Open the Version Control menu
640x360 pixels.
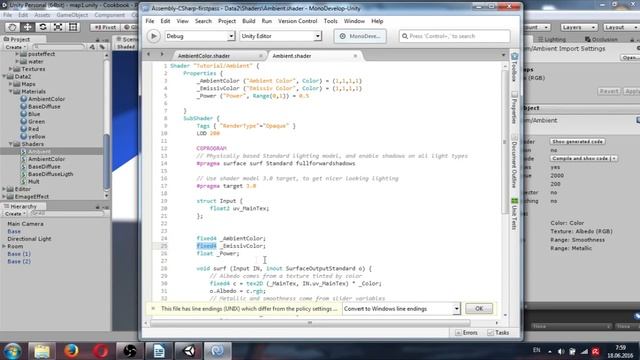pos(298,21)
